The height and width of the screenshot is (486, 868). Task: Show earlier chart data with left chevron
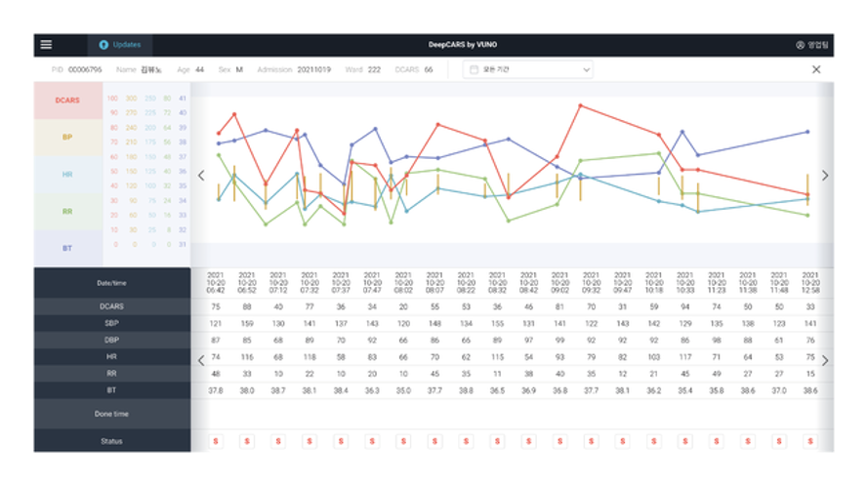tap(201, 176)
